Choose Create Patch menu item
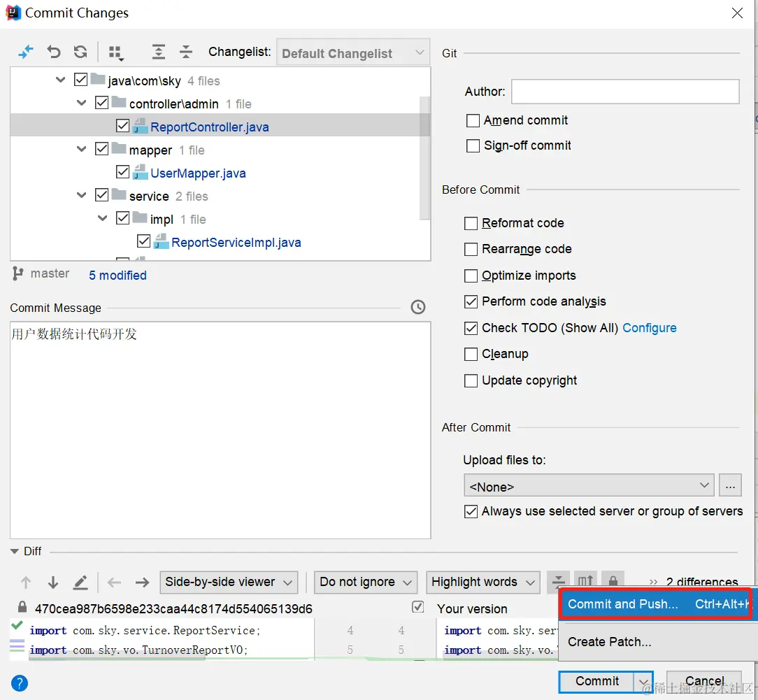The height and width of the screenshot is (700, 758). point(657,642)
